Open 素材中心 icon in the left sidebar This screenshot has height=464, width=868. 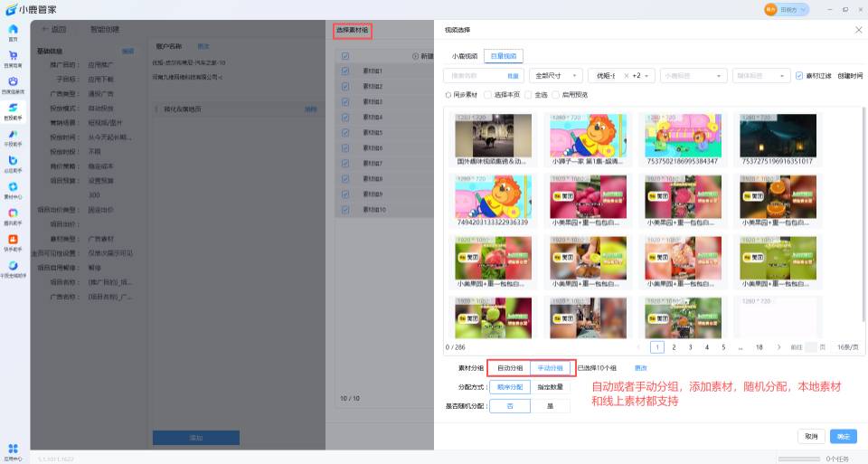(x=13, y=187)
